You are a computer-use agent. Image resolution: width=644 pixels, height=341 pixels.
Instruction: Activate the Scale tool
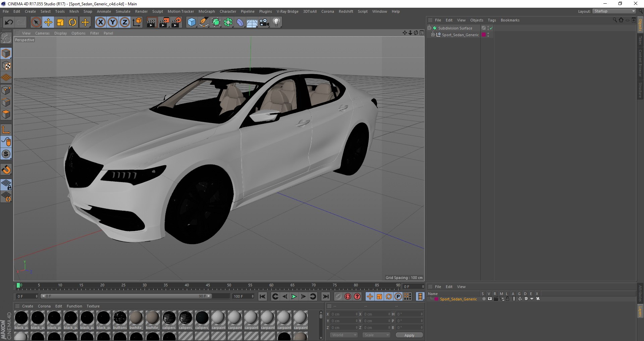(x=60, y=22)
